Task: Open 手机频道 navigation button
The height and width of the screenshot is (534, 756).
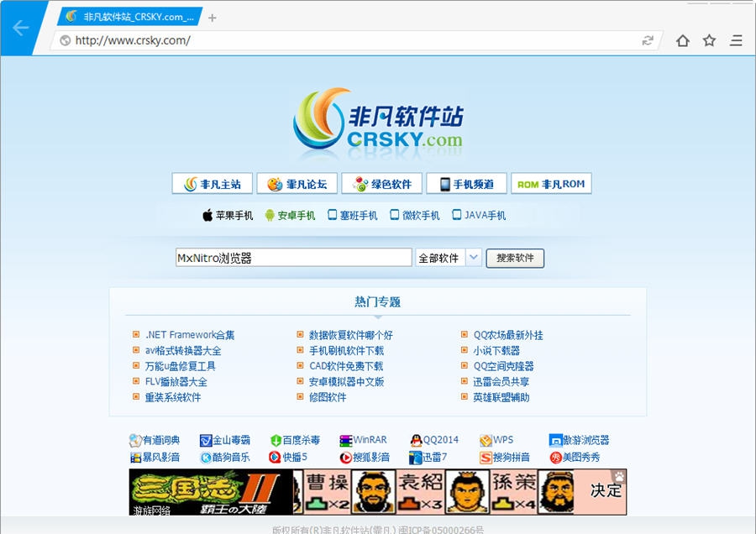Action: coord(466,184)
